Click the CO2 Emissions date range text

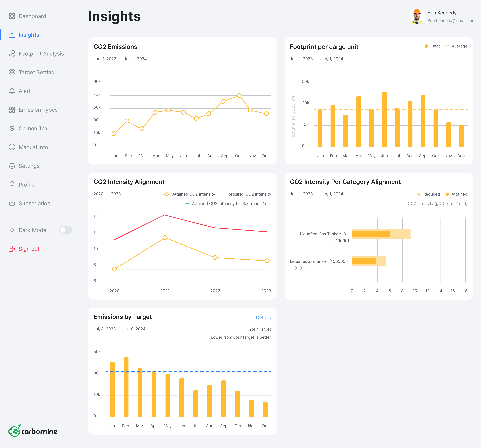coord(120,59)
